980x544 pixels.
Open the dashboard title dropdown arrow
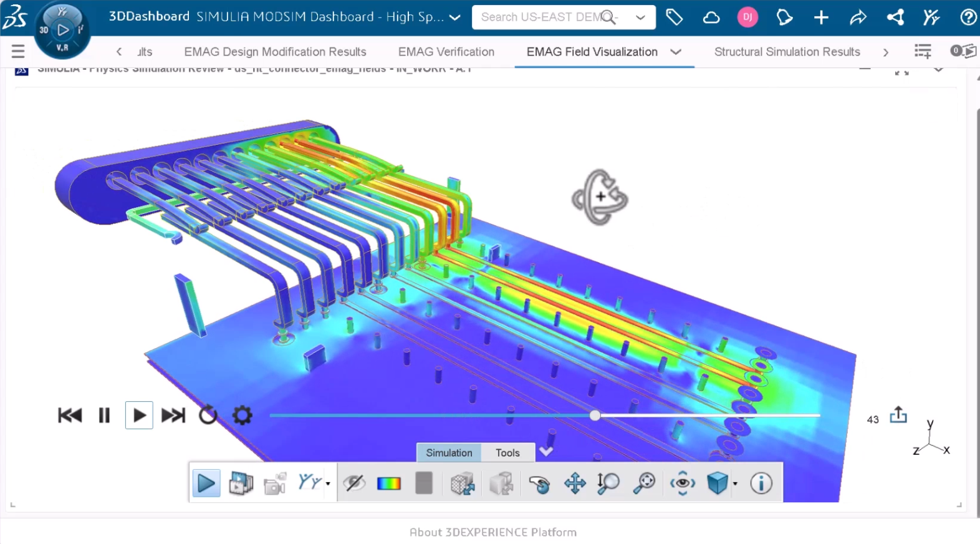tap(455, 17)
